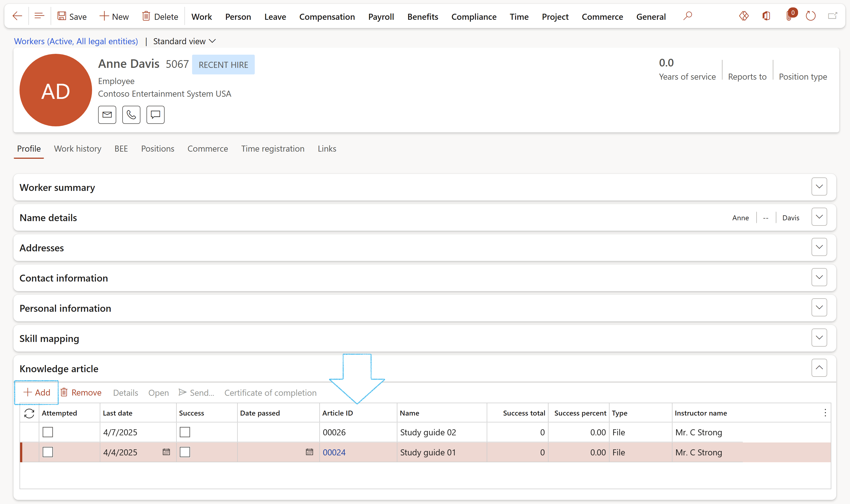Open the Office app icon
The width and height of the screenshot is (850, 504).
coord(766,16)
